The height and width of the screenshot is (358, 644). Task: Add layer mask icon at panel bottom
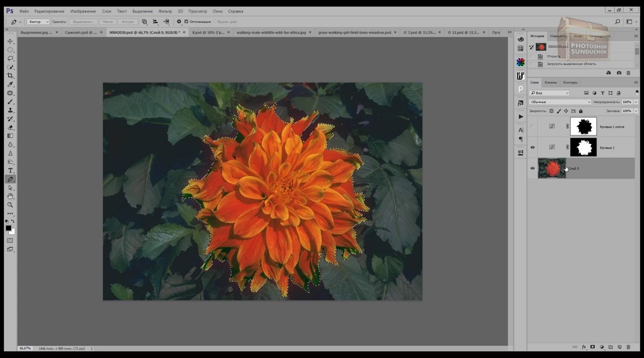pyautogui.click(x=593, y=347)
